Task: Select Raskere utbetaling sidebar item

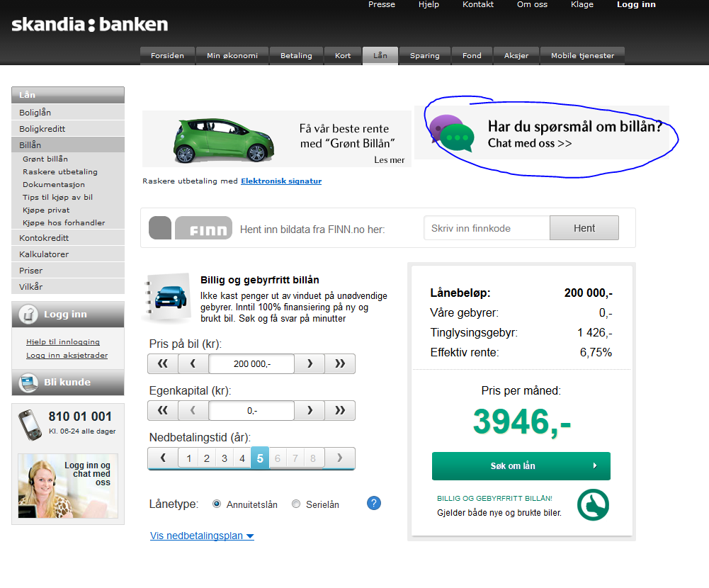Action: click(60, 172)
